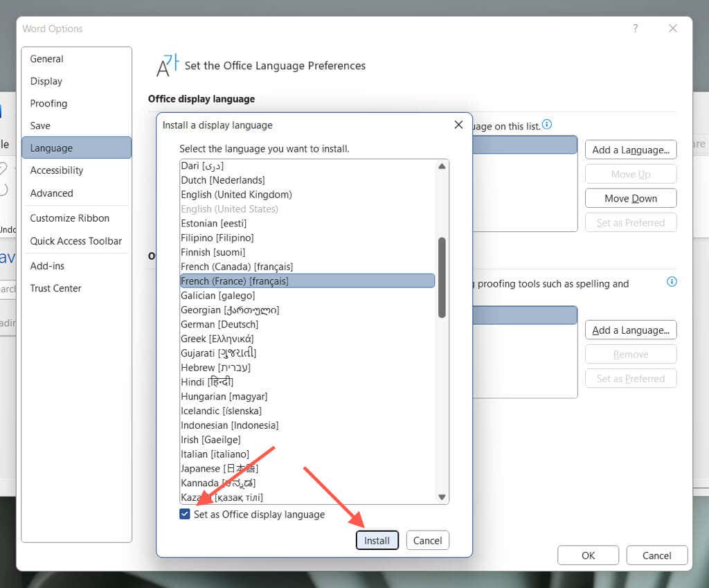Select Kannada in the language list

click(307, 483)
